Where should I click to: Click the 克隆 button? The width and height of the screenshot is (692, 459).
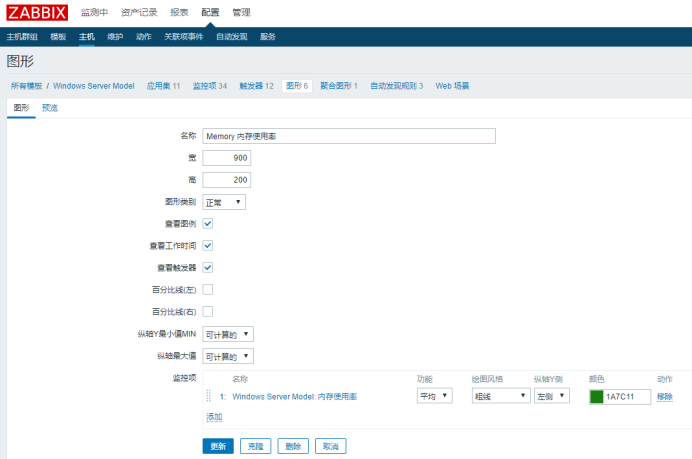(x=256, y=446)
